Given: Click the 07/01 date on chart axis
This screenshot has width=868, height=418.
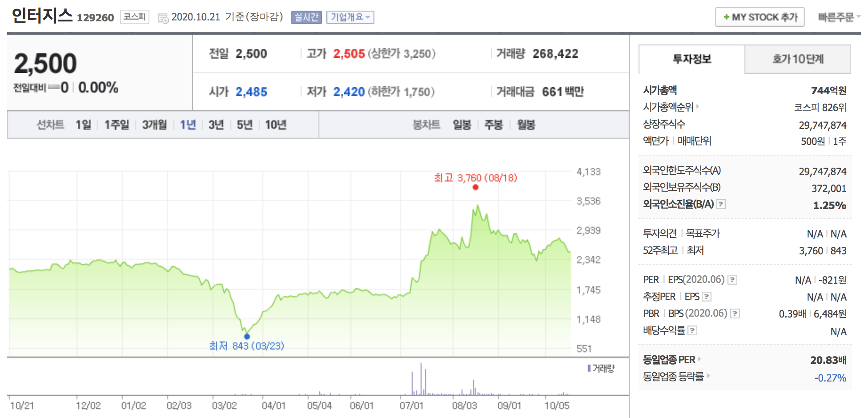Looking at the screenshot, I should [x=411, y=406].
